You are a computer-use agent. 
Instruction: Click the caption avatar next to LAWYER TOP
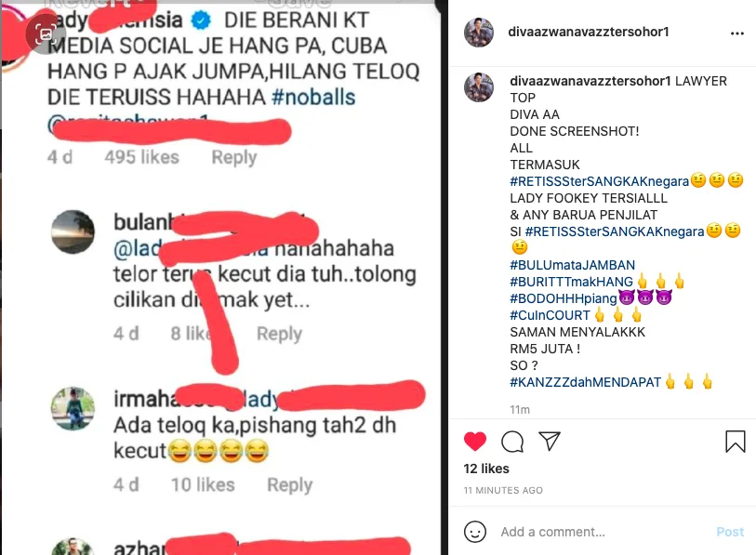479,87
